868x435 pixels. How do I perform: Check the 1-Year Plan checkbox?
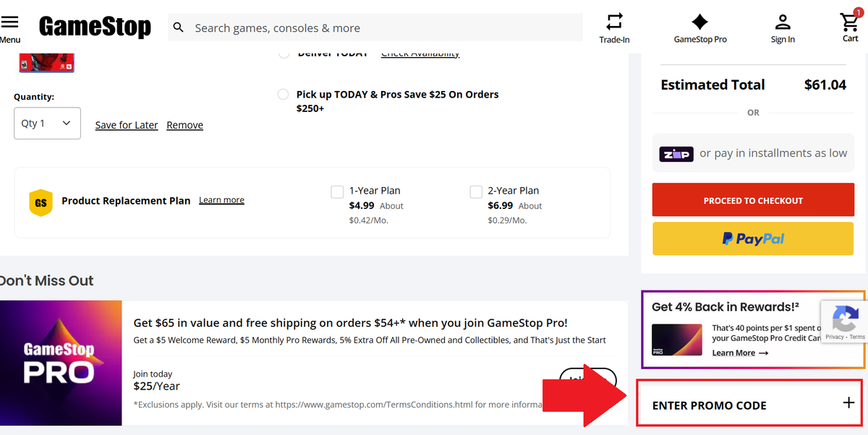[337, 191]
